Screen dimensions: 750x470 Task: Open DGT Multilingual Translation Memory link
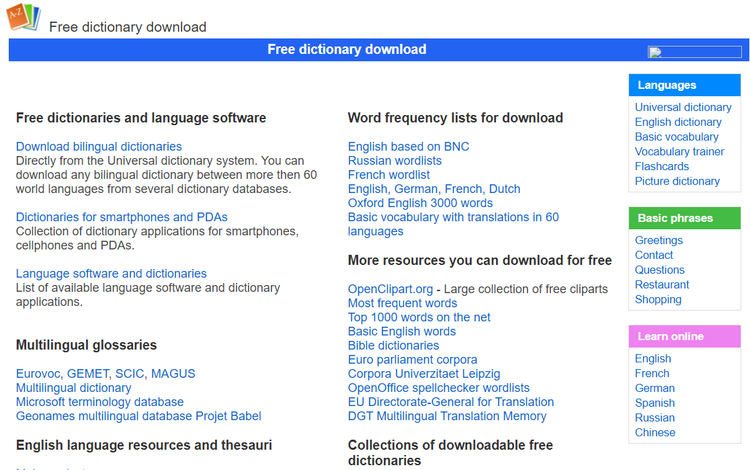tap(447, 416)
